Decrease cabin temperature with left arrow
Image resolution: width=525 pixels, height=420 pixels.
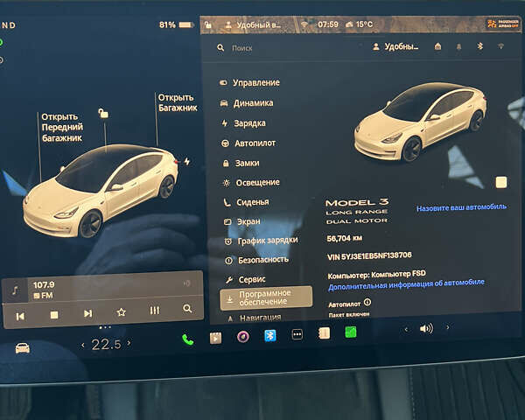[83, 345]
